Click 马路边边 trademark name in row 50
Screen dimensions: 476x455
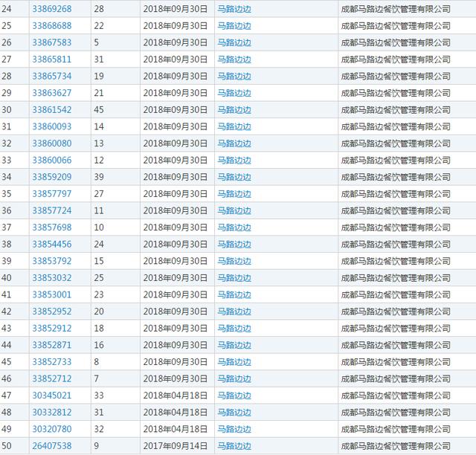coord(234,446)
